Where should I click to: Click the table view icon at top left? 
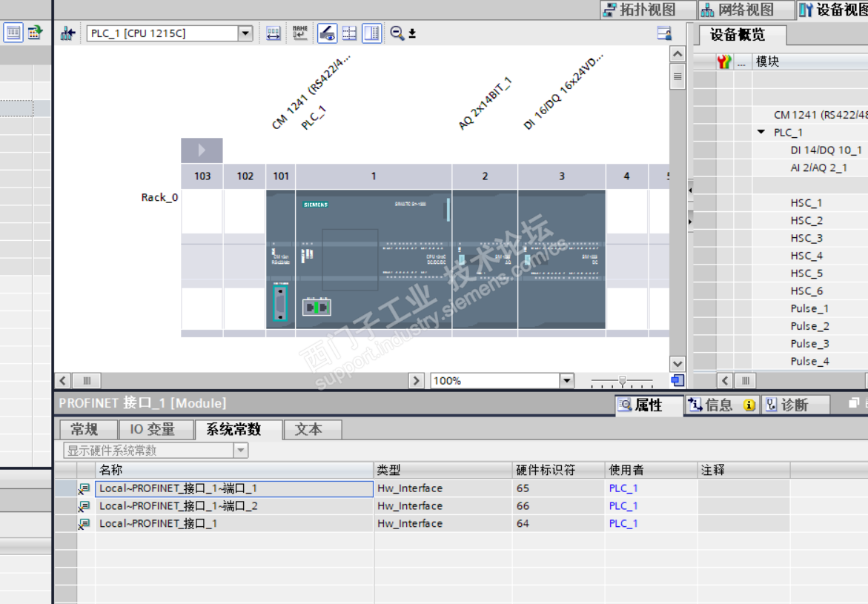click(x=13, y=33)
